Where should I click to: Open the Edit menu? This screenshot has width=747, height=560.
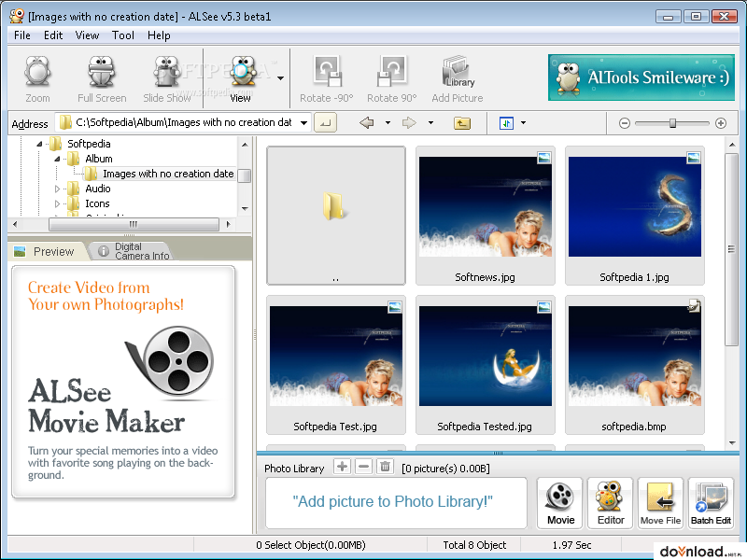[x=53, y=35]
